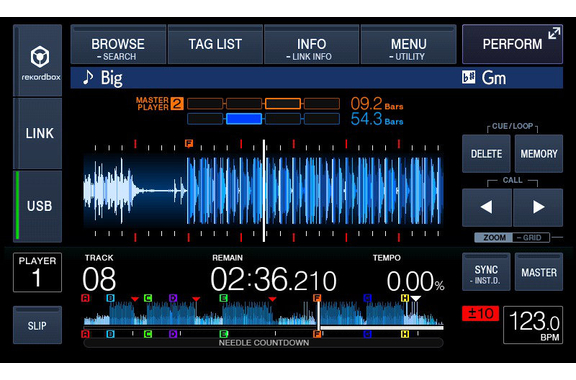Call the next cue with right arrow
The image size is (576, 380).
coord(538,207)
